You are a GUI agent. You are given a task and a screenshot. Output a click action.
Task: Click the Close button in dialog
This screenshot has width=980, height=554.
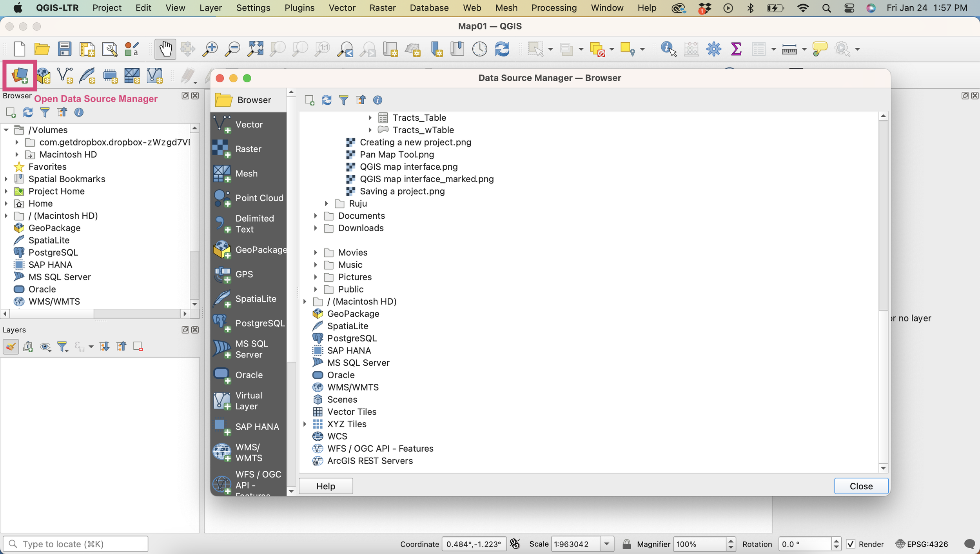(x=861, y=486)
